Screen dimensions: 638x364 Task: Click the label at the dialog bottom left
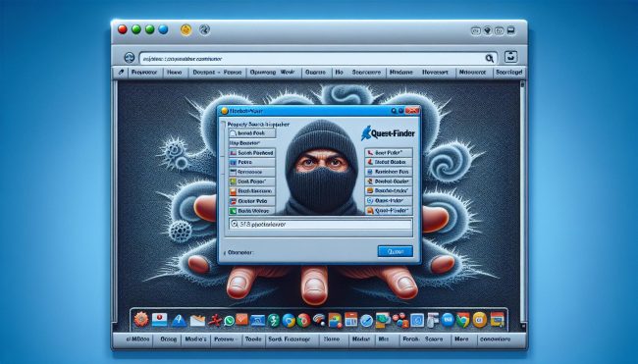(x=239, y=252)
